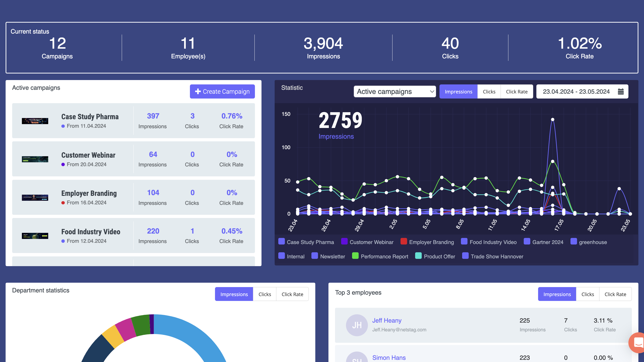Click Jeff Heany's JH avatar
The width and height of the screenshot is (644, 362).
click(356, 325)
